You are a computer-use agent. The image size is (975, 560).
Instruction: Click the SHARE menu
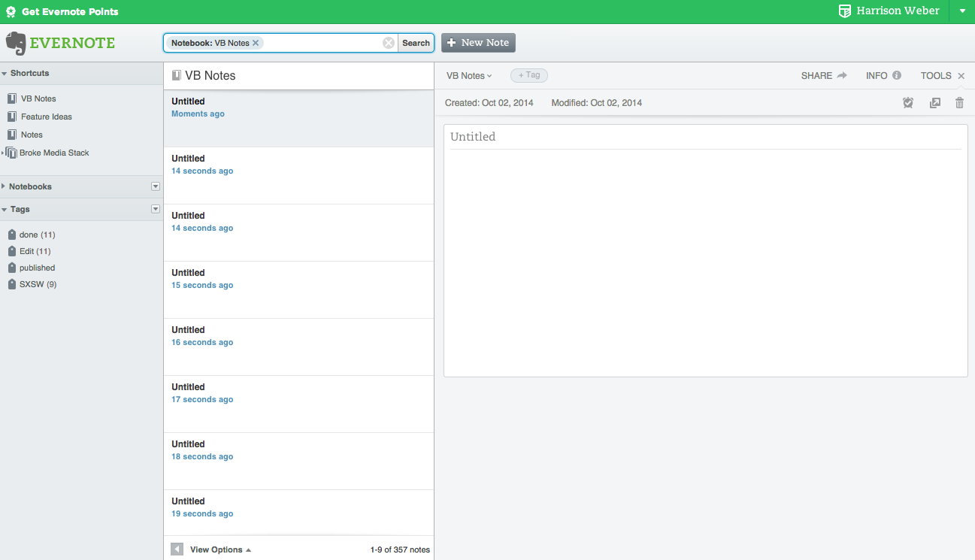pos(824,76)
